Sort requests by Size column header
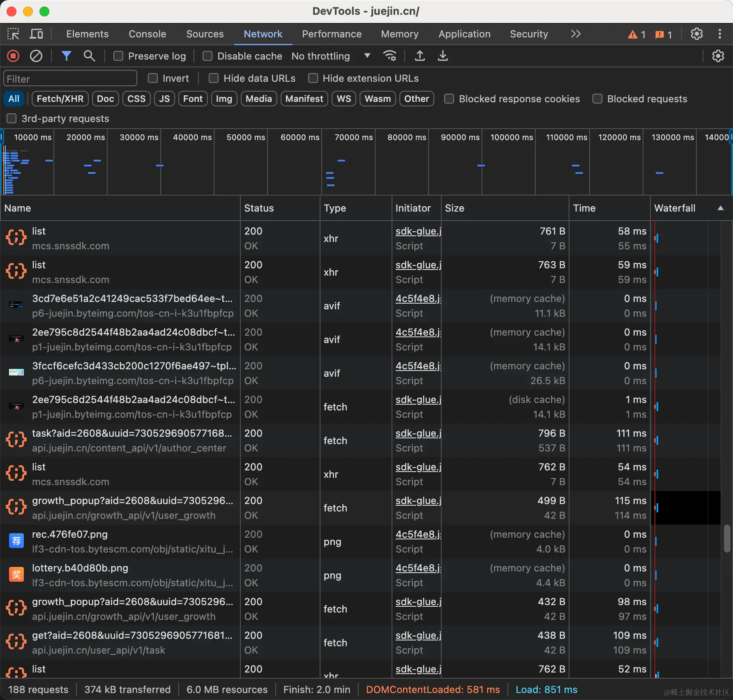 point(505,208)
